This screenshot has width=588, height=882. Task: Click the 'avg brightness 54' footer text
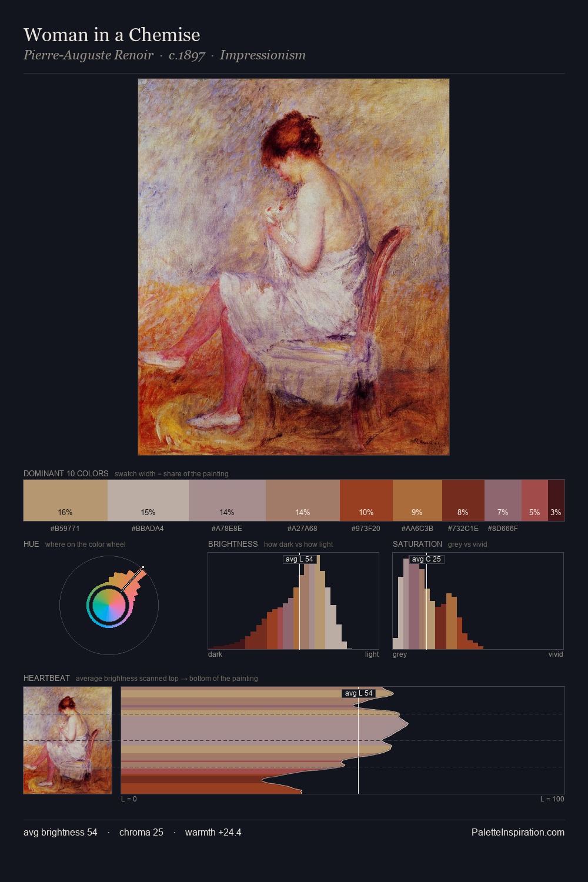(x=61, y=833)
